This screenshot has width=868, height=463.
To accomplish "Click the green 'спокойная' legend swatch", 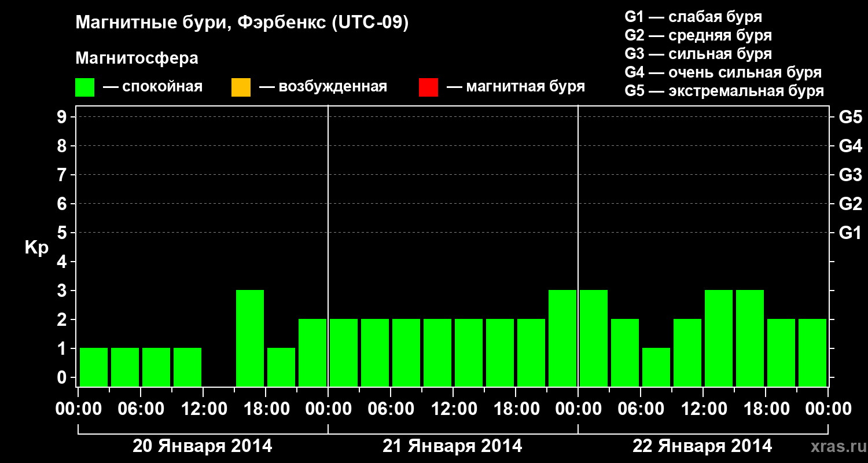I will pos(85,87).
